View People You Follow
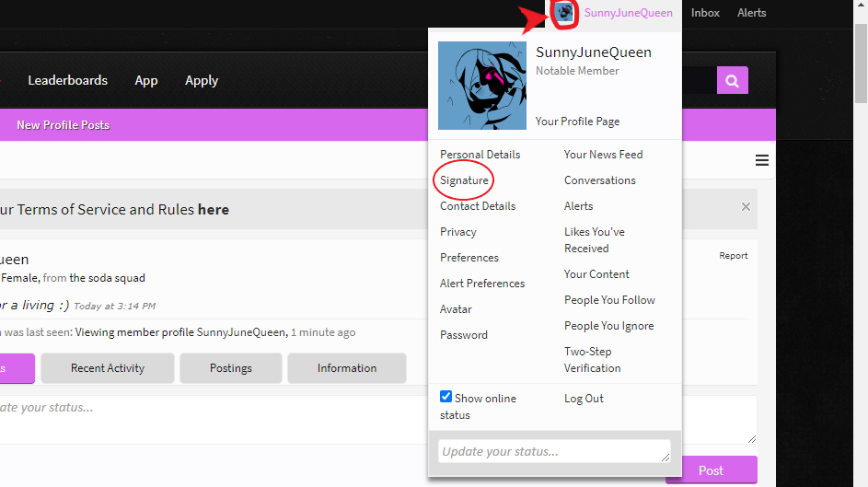Screen dimensions: 868x487 [x=609, y=300]
